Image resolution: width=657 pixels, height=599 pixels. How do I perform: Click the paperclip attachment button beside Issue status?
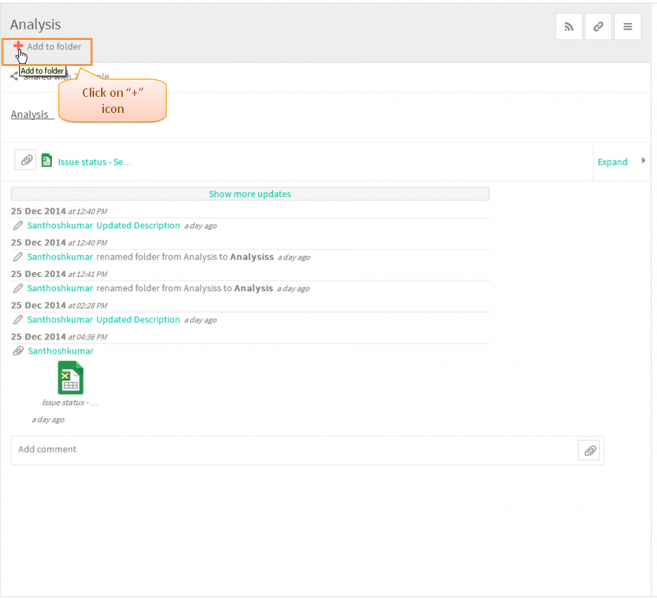[x=26, y=160]
